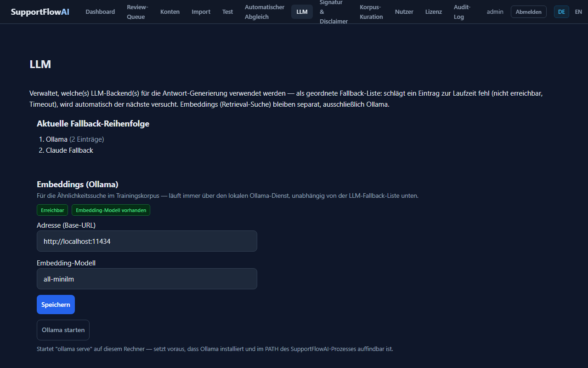This screenshot has width=588, height=368.
Task: Switch language to DE
Action: click(x=561, y=11)
